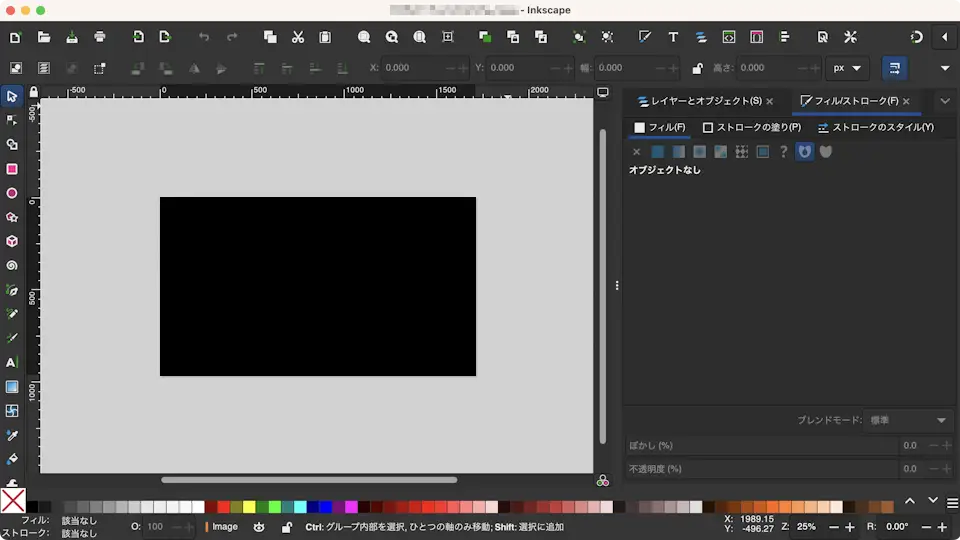
Task: Click the zoom percentage field
Action: (806, 526)
